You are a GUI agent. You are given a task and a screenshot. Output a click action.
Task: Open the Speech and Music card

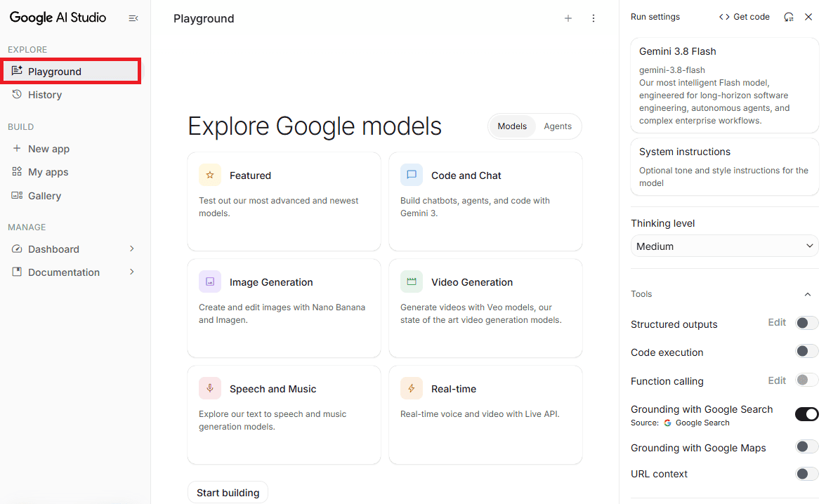tap(284, 415)
